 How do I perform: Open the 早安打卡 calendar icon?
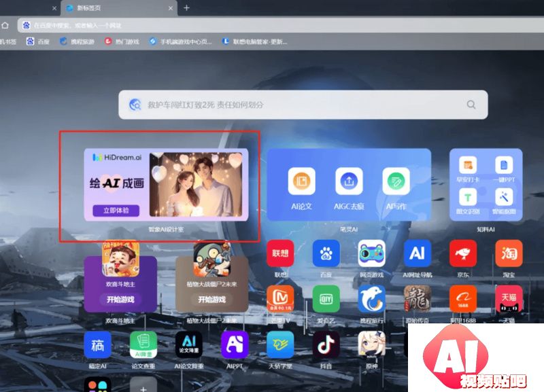point(468,165)
